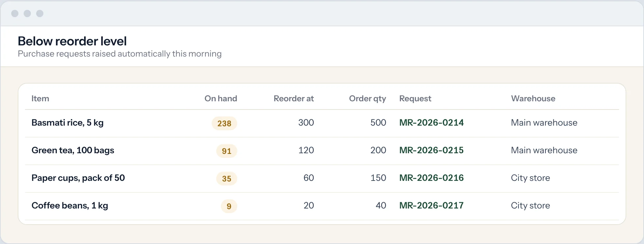
Task: Click order quantity 40 for Coffee beans
Action: [381, 206]
